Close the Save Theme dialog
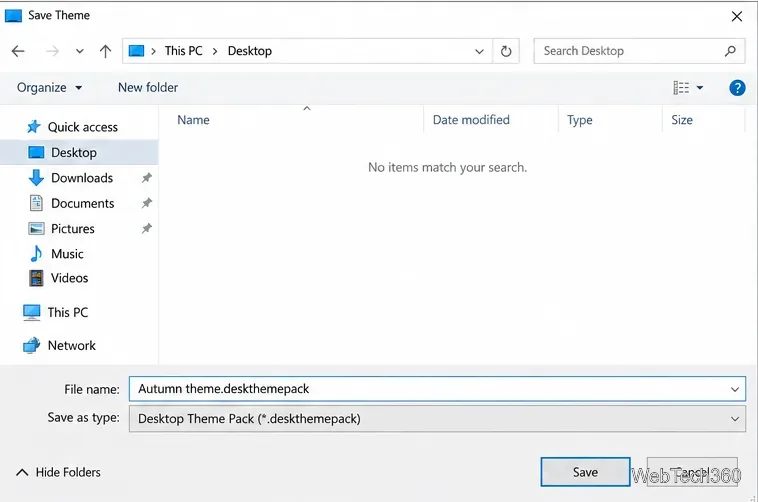758x502 pixels. click(737, 16)
